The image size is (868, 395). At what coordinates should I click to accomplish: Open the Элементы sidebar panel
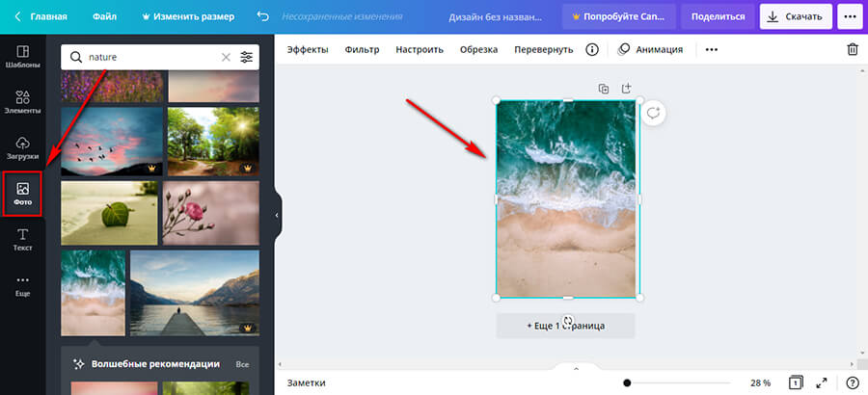[x=23, y=102]
